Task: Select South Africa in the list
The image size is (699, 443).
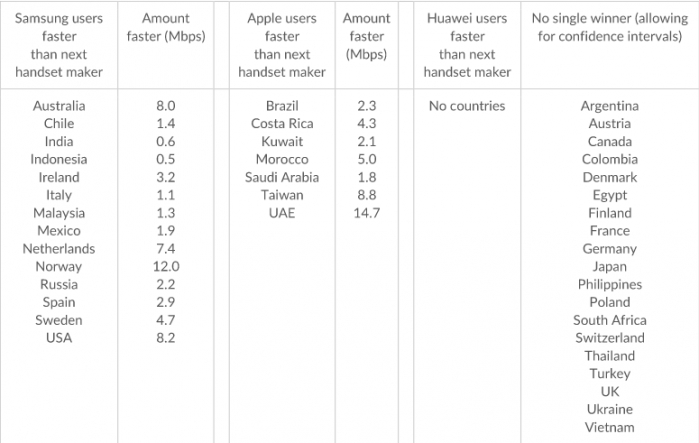Action: [609, 320]
